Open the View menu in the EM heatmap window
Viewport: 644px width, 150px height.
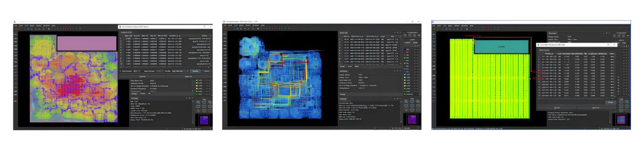pos(230,25)
